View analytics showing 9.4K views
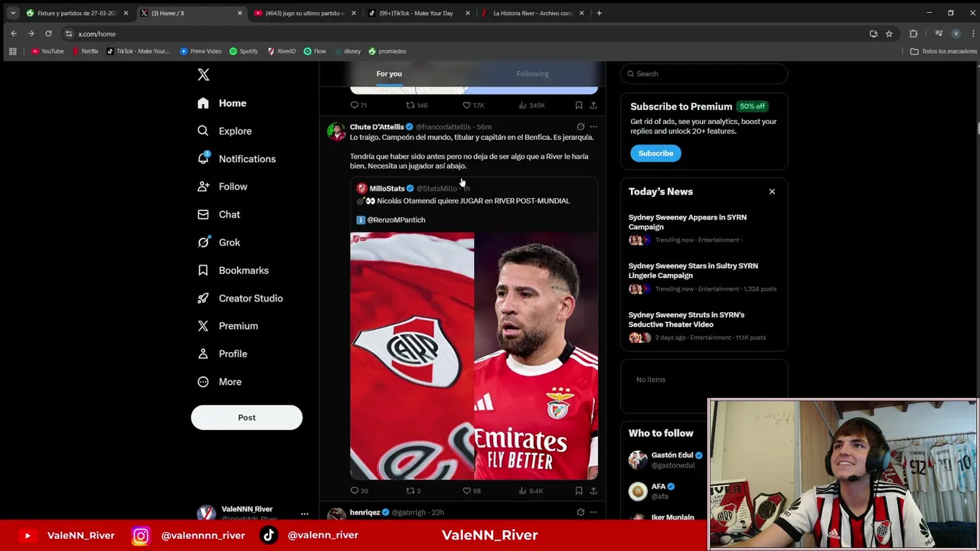This screenshot has height=551, width=980. [531, 491]
